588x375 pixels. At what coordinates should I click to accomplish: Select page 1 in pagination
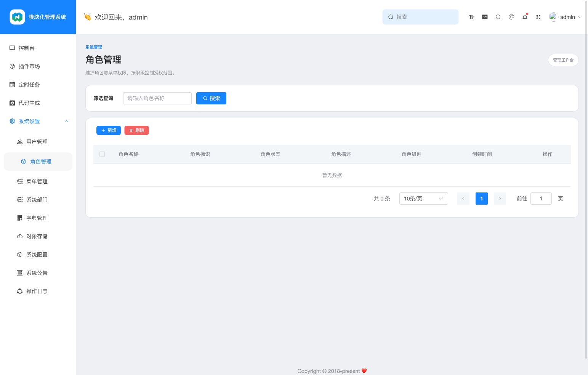482,199
